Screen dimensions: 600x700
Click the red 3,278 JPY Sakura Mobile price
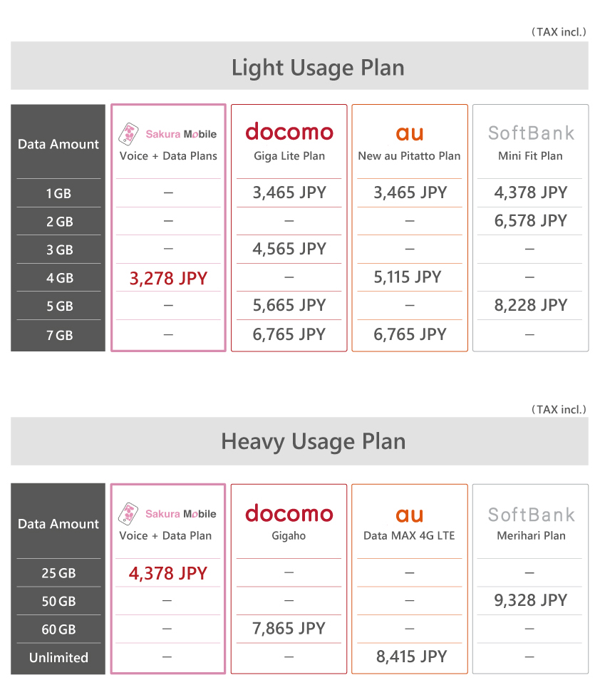168,278
